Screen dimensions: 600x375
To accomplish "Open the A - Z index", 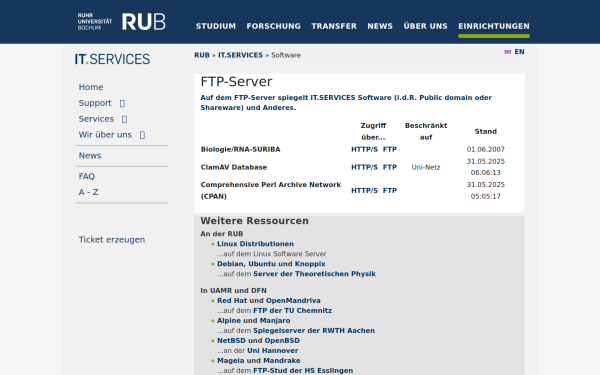I will pyautogui.click(x=88, y=192).
